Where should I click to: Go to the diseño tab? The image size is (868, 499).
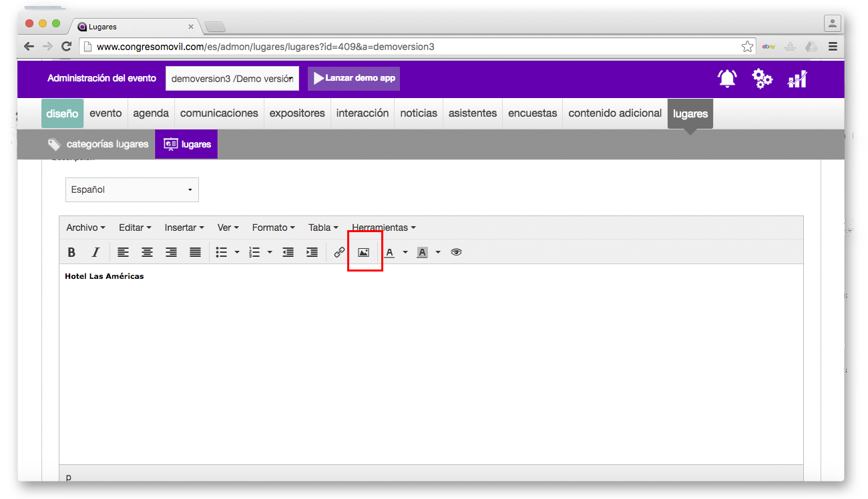[62, 113]
